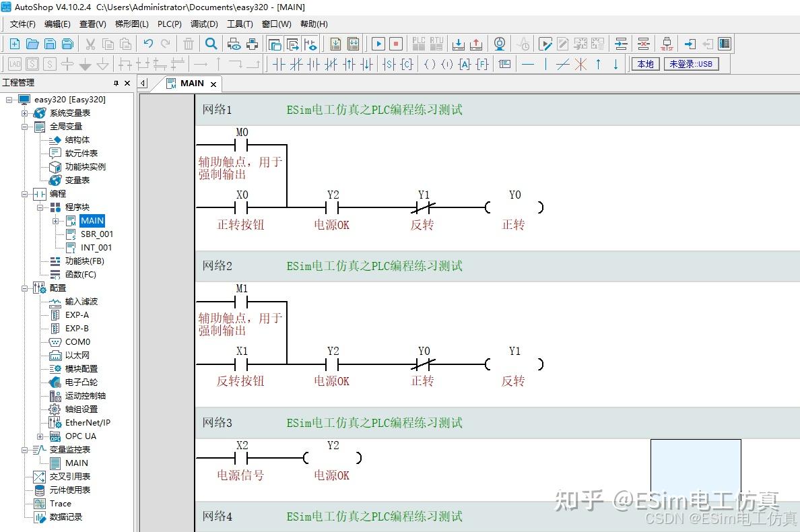This screenshot has width=800, height=532.
Task: Open the 调试(D) menu
Action: 204,24
